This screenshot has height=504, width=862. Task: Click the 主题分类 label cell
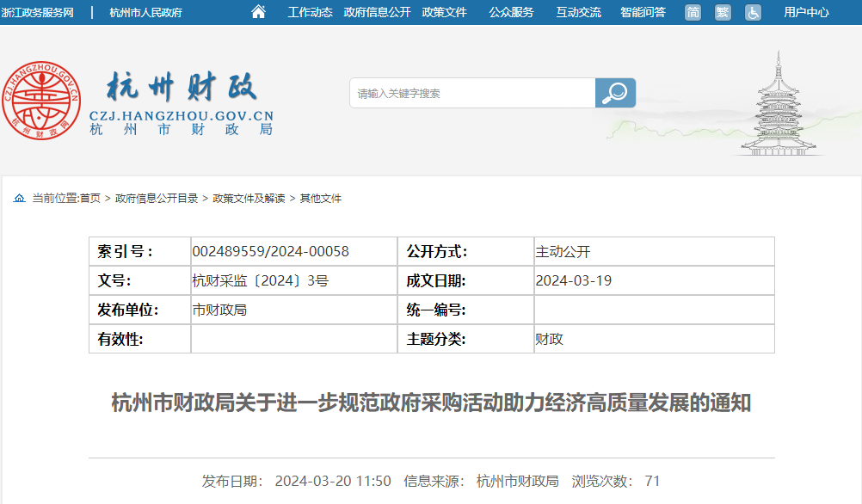click(x=465, y=339)
